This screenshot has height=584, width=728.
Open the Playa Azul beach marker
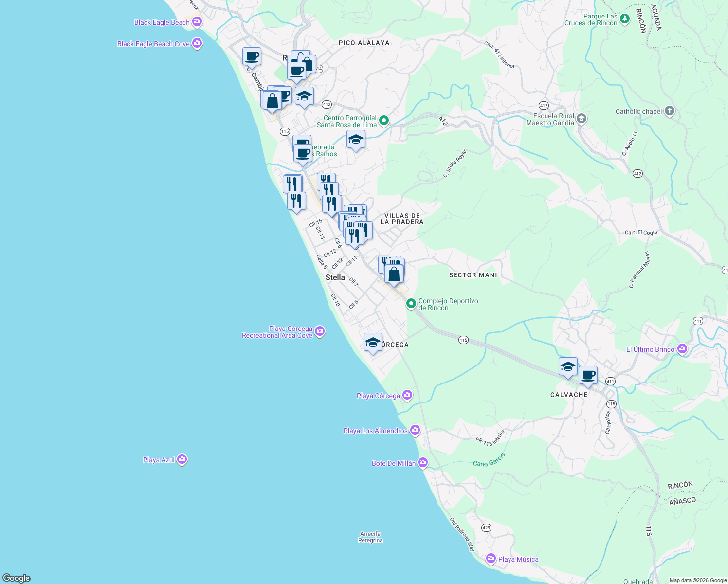tap(182, 459)
